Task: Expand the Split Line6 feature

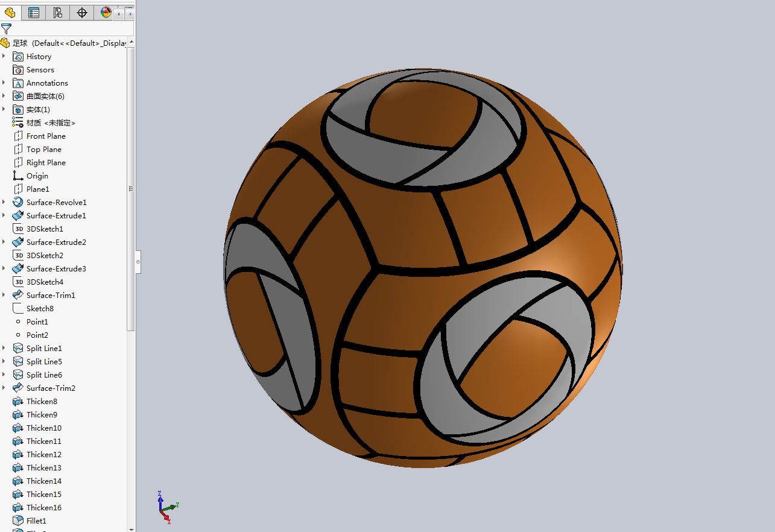Action: (x=4, y=375)
